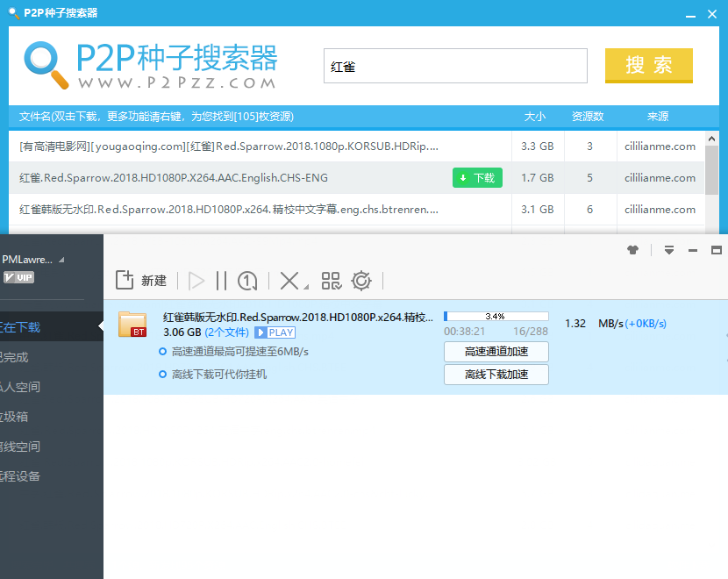Click the 高速通道加速 acceleration button
Viewport: 728px width, 579px height.
[496, 352]
